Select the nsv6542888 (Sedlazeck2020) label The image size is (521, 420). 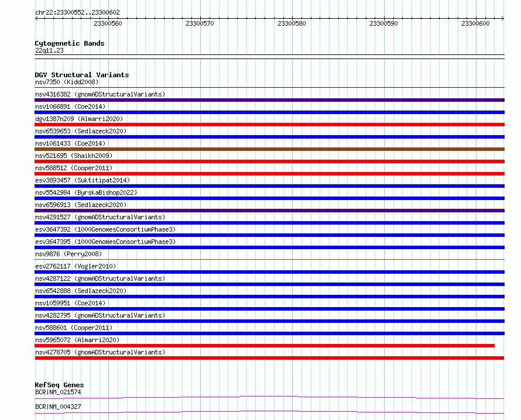[81, 291]
